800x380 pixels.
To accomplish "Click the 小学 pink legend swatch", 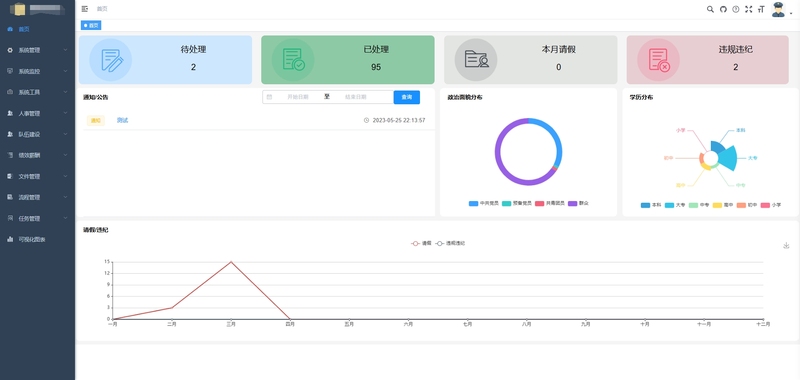I will (765, 205).
